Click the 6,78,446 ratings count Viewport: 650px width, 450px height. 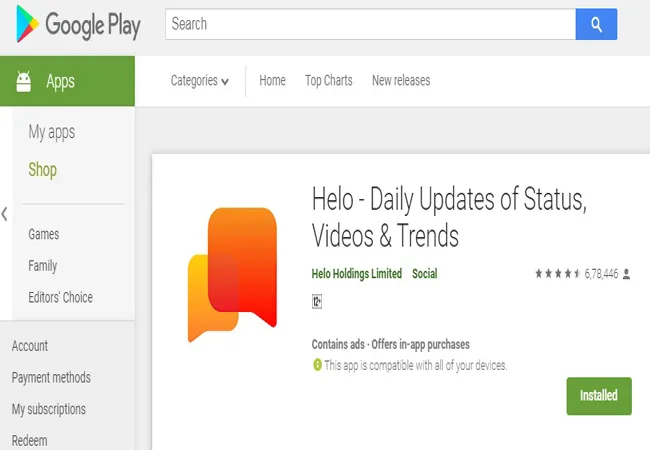coord(601,273)
